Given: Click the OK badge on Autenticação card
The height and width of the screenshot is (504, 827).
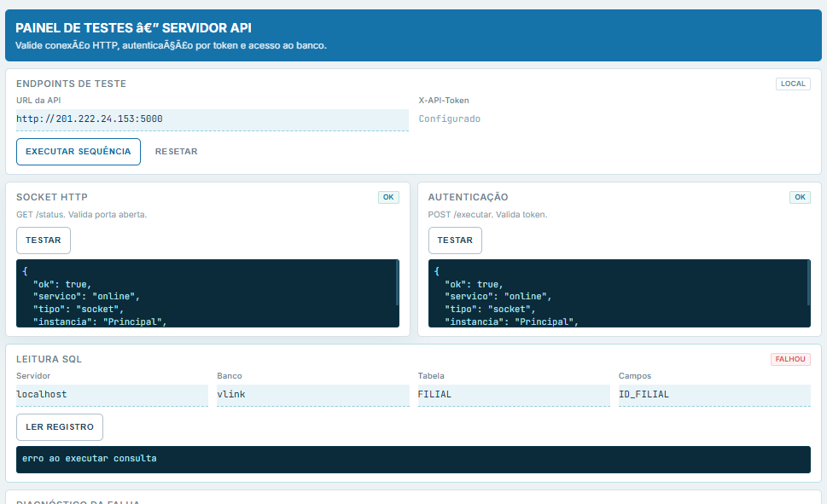Looking at the screenshot, I should [800, 197].
